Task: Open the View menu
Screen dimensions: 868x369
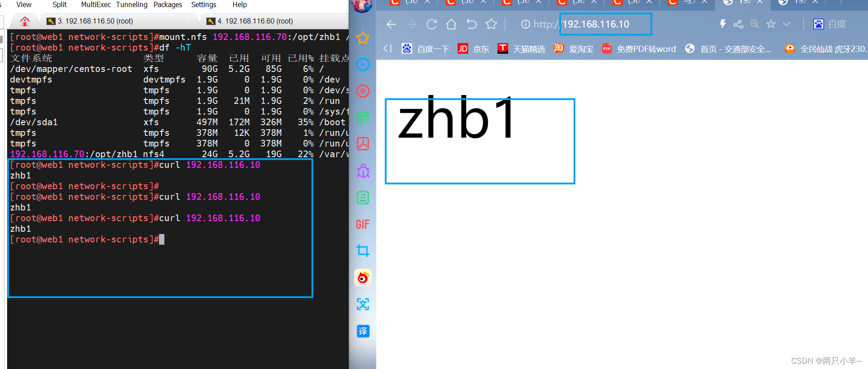Action: click(x=24, y=4)
